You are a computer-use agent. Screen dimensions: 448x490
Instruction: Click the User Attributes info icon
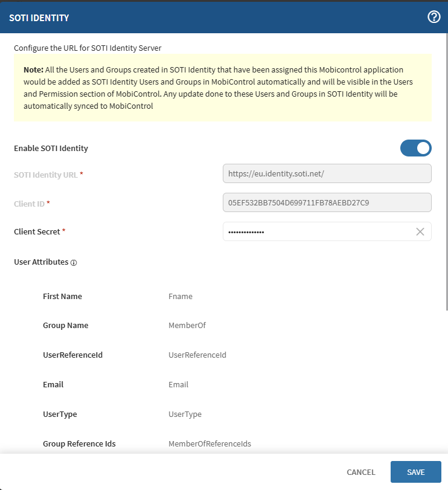tap(74, 263)
